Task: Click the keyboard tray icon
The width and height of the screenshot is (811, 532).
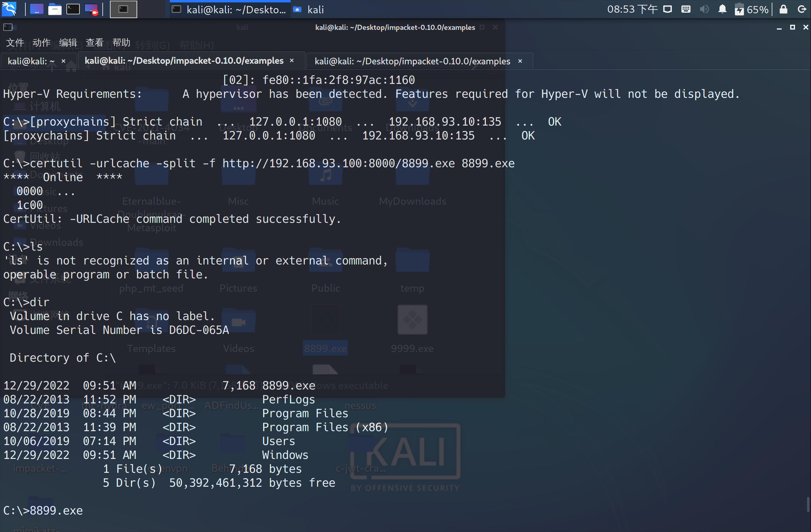Action: (686, 9)
